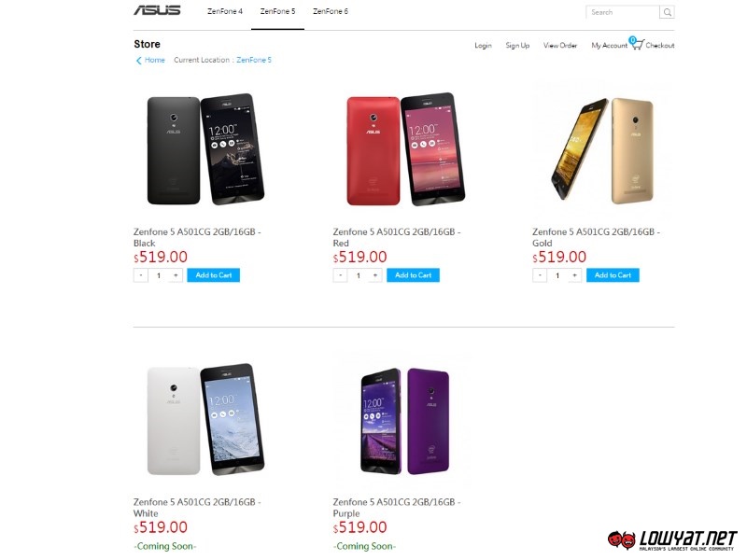The height and width of the screenshot is (560, 747).
Task: View the purple Zenfone 5 product image
Action: coord(404,421)
